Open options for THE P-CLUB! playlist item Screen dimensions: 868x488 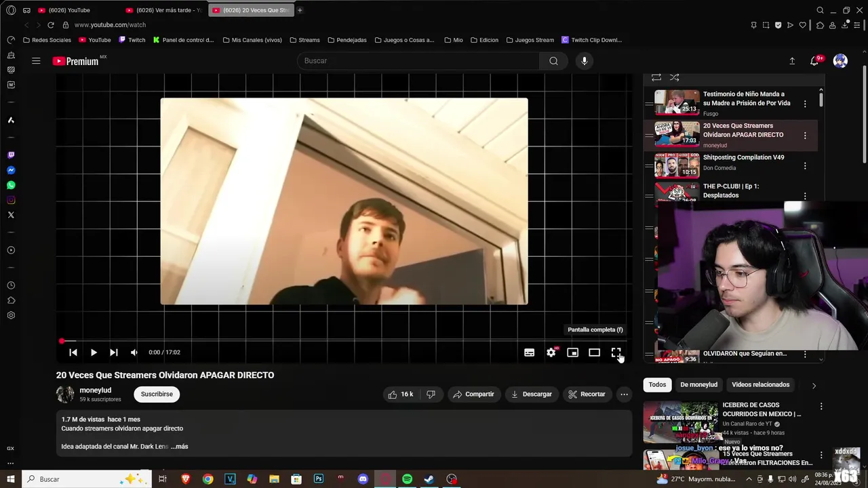pyautogui.click(x=805, y=197)
